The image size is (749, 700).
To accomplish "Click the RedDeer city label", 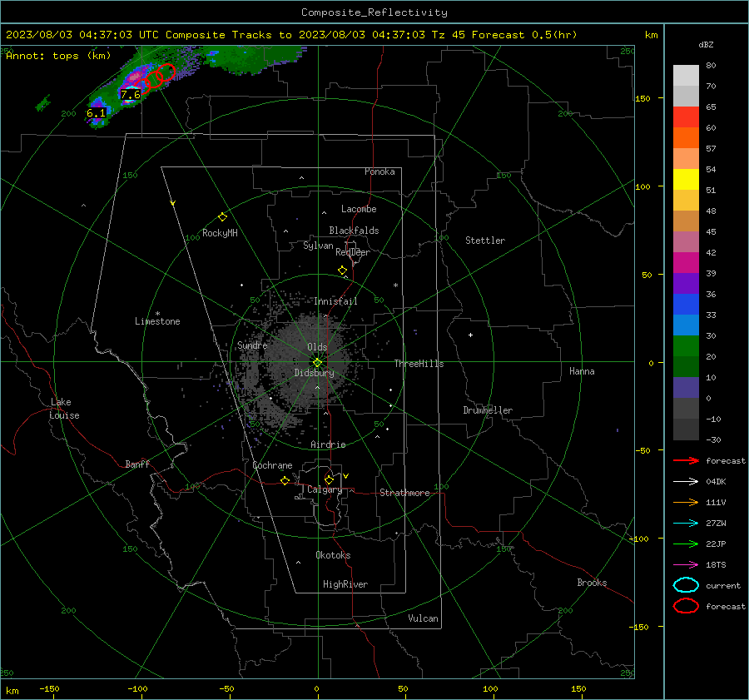I will (353, 252).
